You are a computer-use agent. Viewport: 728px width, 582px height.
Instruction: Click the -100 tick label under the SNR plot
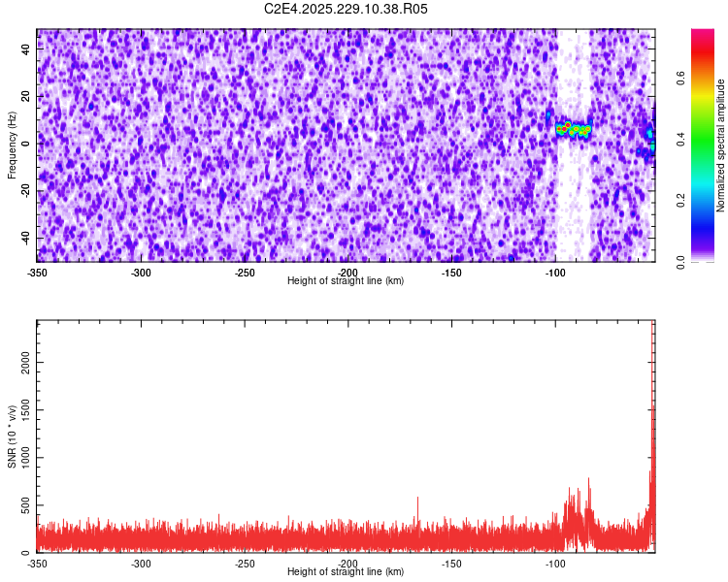pyautogui.click(x=555, y=564)
